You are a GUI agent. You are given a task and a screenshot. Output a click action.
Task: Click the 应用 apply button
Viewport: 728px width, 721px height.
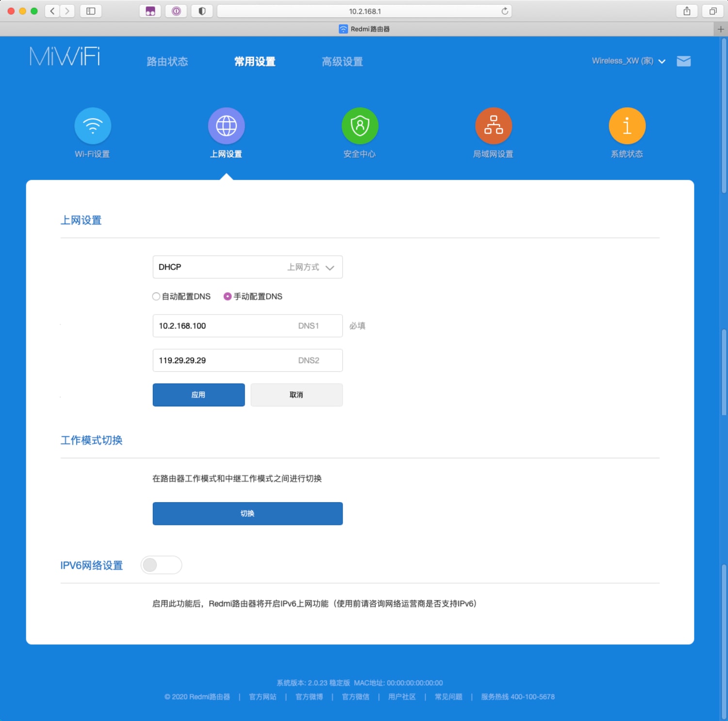[199, 395]
